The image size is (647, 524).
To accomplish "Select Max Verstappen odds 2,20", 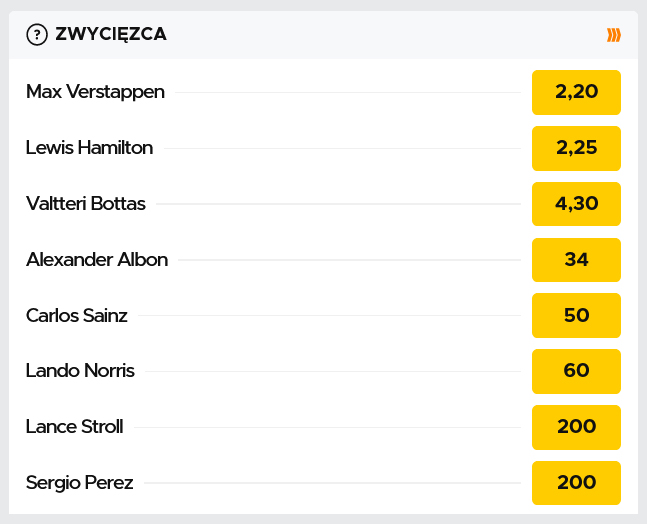I will pos(576,92).
